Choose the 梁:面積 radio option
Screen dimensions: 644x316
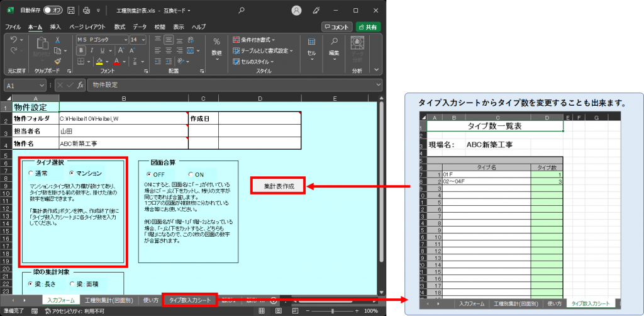tap(72, 284)
